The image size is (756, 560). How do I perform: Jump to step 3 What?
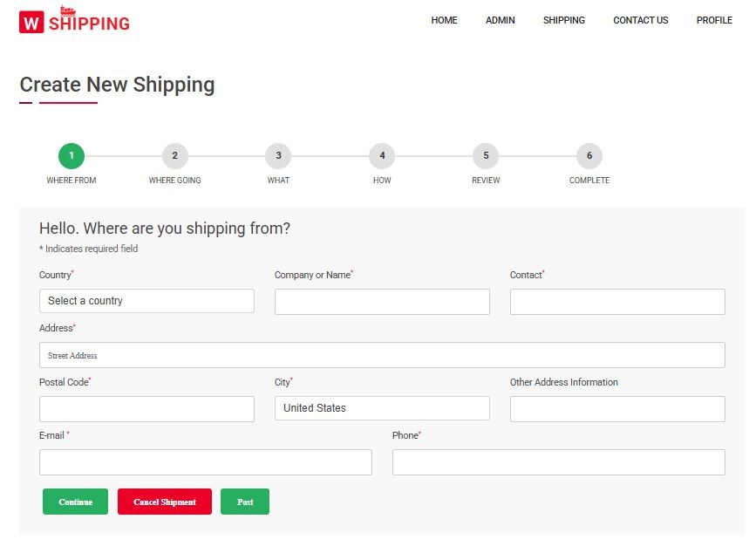(x=278, y=156)
